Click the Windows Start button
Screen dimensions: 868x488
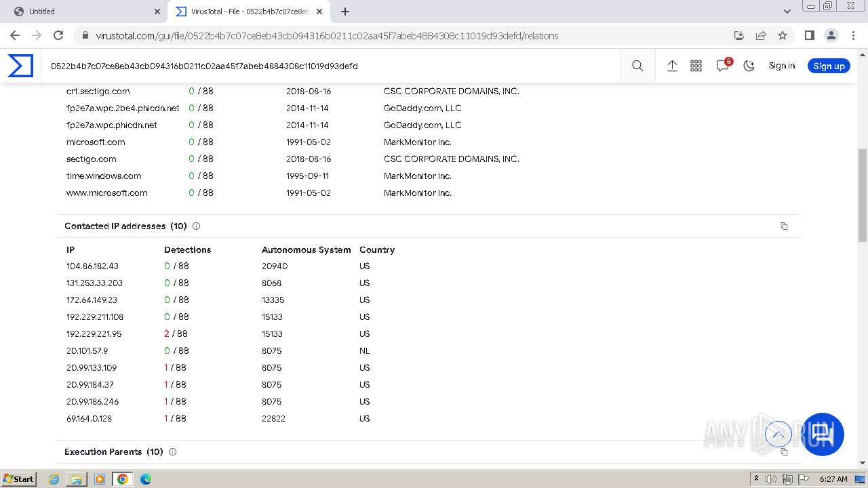tap(18, 479)
